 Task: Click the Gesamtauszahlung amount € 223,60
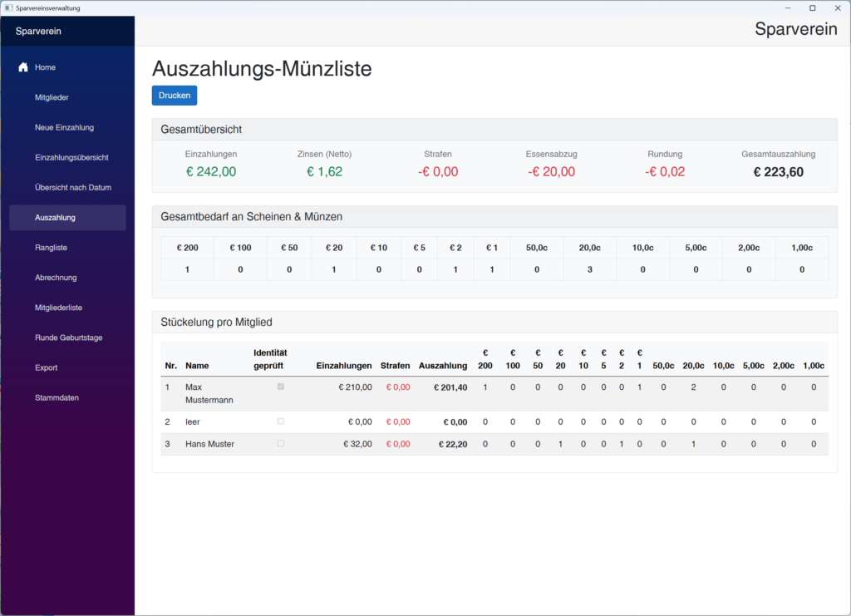coord(778,172)
